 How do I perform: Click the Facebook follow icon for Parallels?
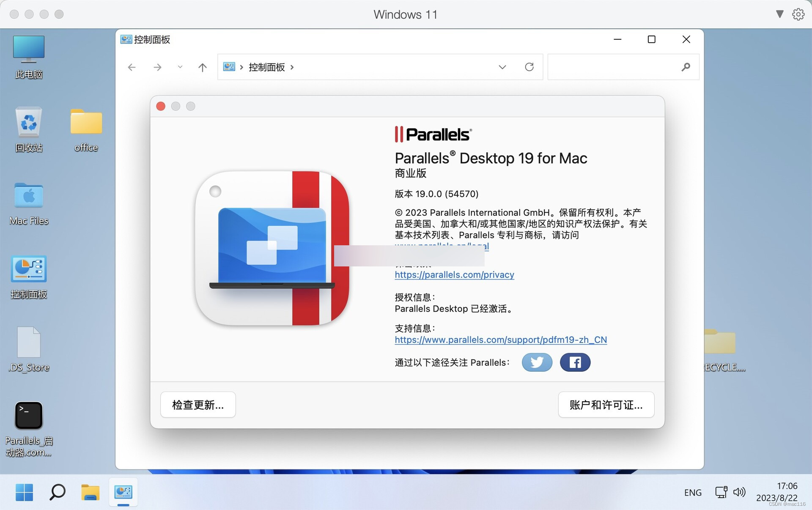[x=575, y=362]
